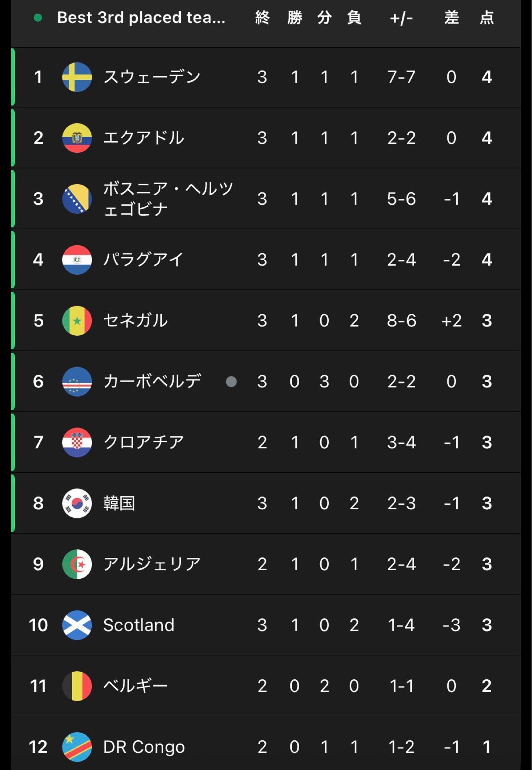
Task: Select the 点 points column header
Action: [x=487, y=18]
